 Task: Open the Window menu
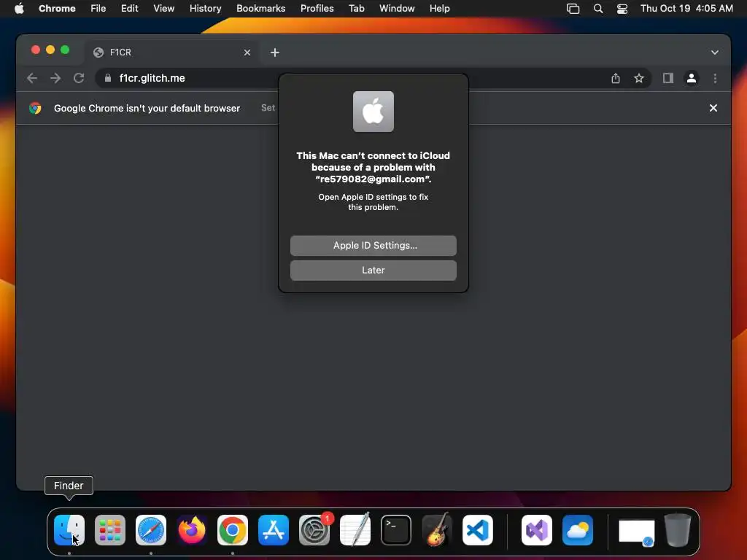pos(397,9)
